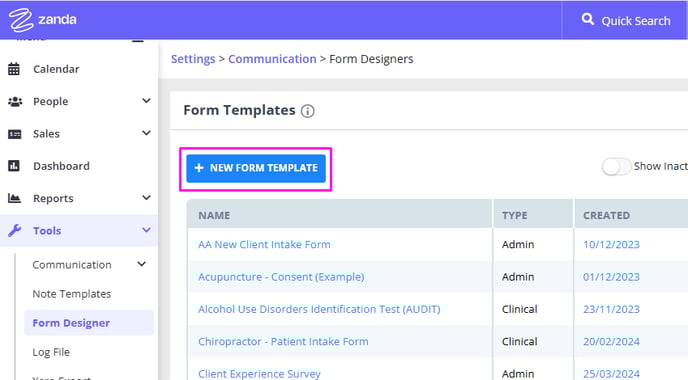
Task: Click the Reports graph icon
Action: [14, 198]
